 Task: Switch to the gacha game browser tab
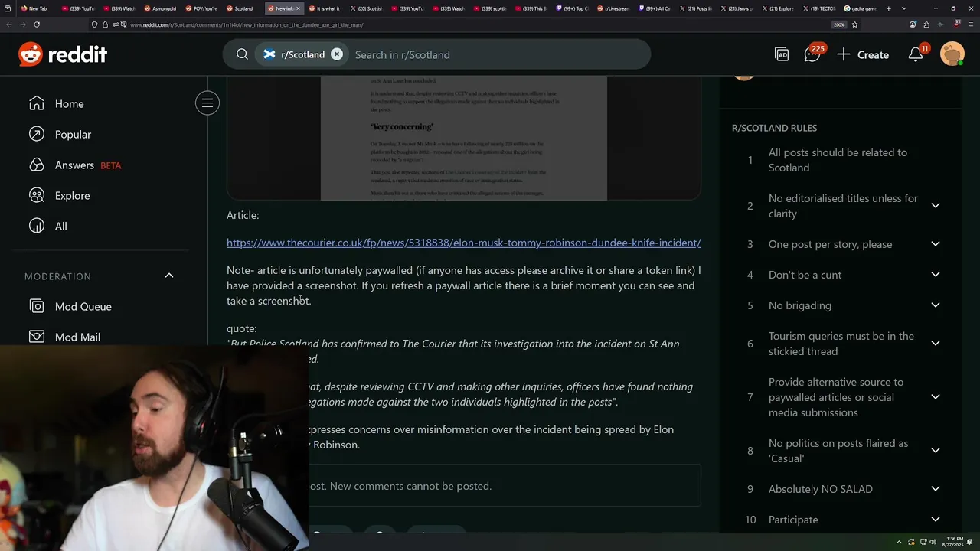coord(861,8)
